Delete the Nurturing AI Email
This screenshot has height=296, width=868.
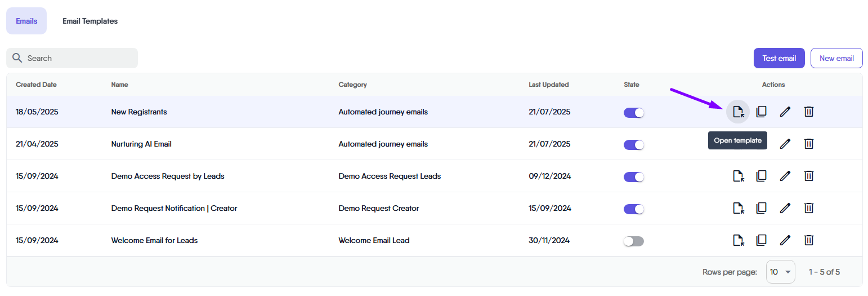pos(808,144)
